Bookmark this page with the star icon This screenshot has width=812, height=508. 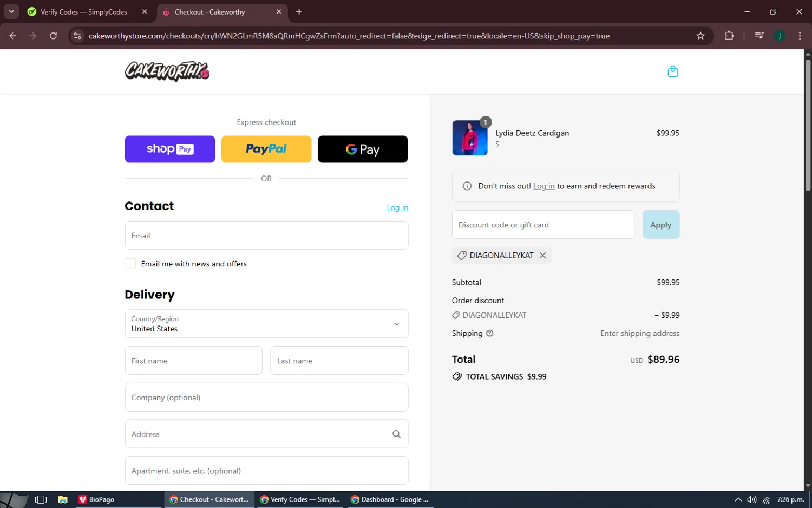coord(700,36)
